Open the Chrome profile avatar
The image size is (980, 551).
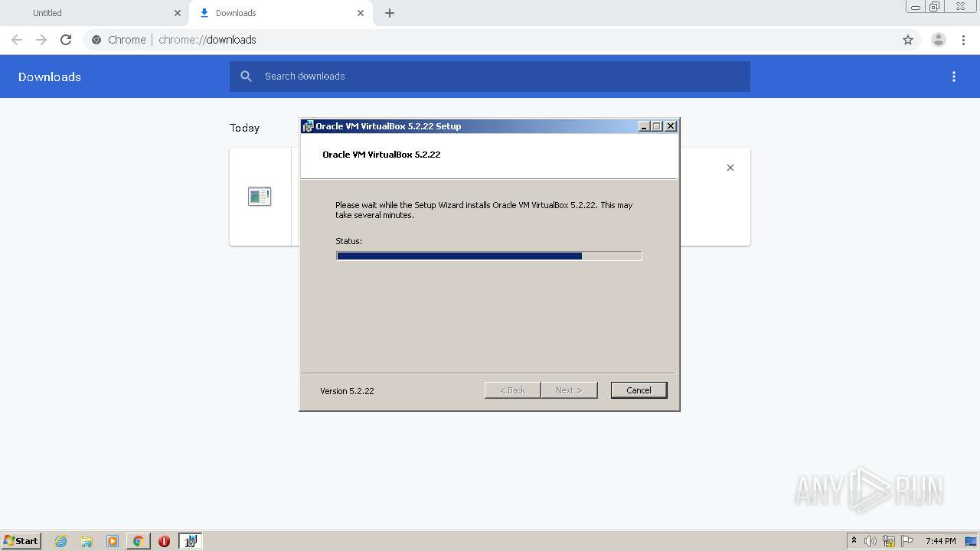[x=939, y=40]
